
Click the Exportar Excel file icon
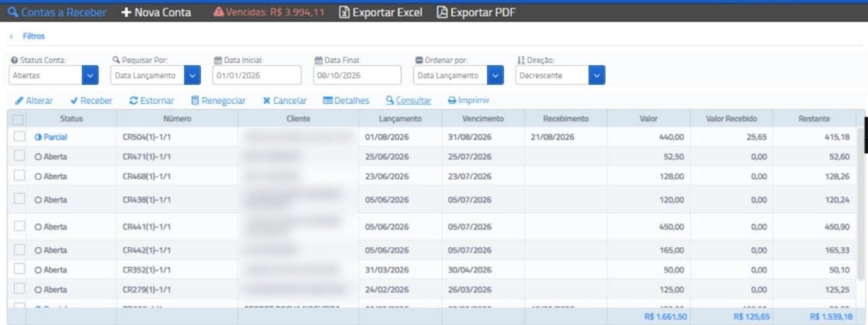345,12
